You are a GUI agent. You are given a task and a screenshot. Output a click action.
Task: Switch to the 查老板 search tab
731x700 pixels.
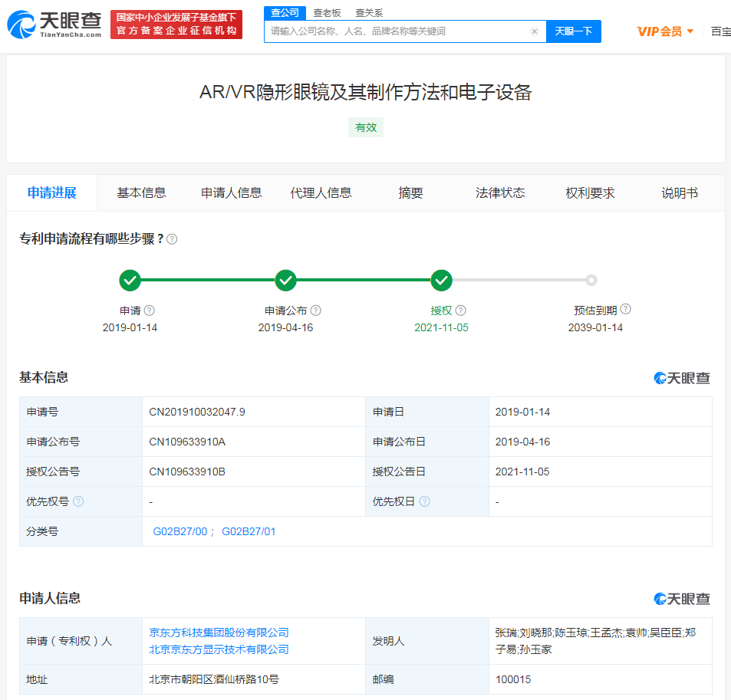tap(327, 13)
